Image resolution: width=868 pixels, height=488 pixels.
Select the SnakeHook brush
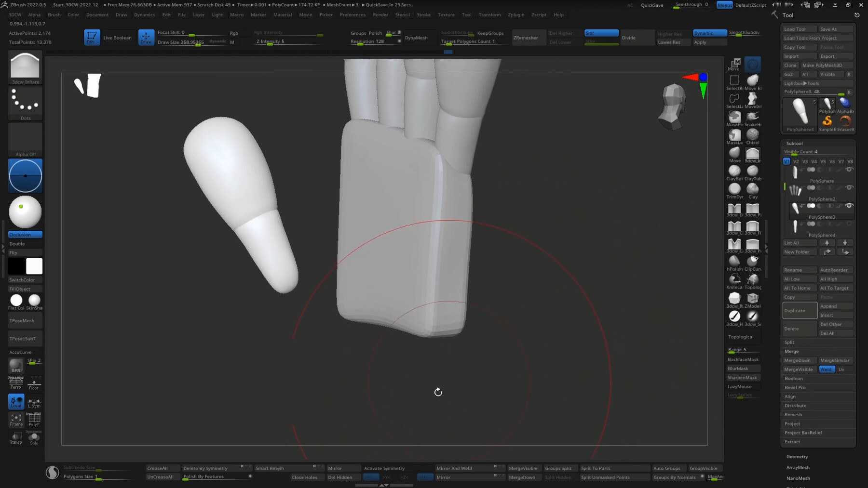[752, 118]
